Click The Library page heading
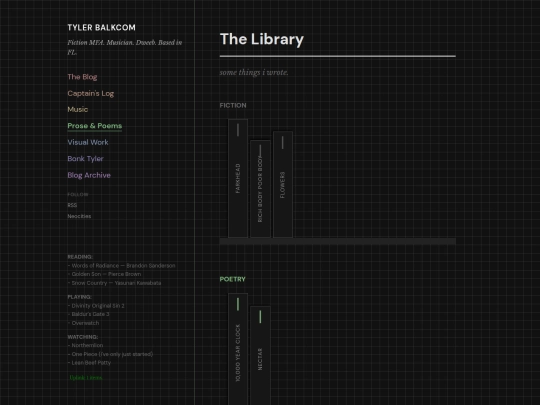The width and height of the screenshot is (540, 405). coord(262,39)
